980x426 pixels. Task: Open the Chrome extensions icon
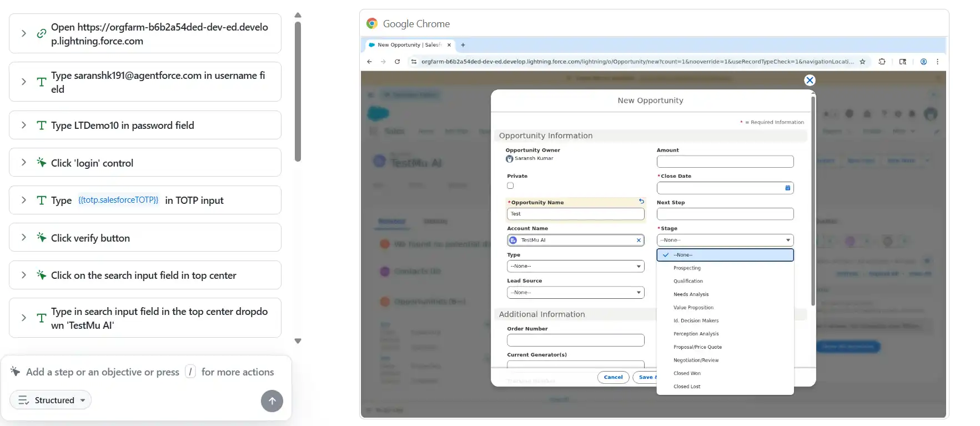point(882,62)
